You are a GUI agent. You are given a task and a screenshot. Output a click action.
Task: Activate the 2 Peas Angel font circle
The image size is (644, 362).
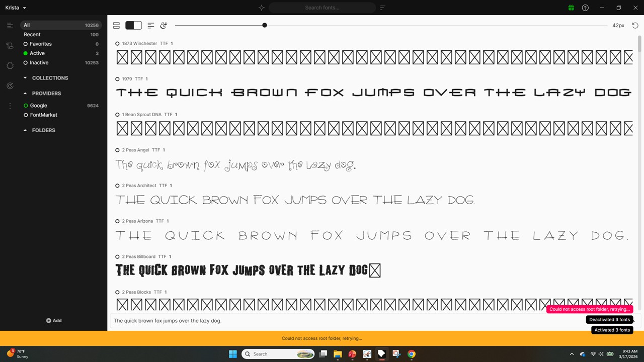(117, 150)
